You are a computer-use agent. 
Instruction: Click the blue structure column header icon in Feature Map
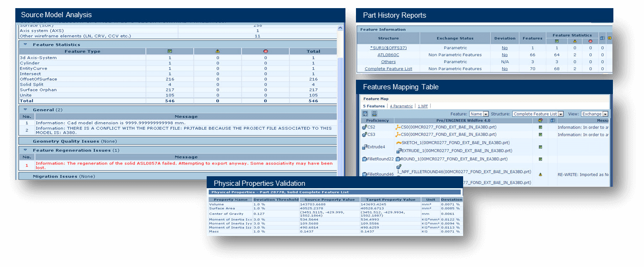pos(552,120)
